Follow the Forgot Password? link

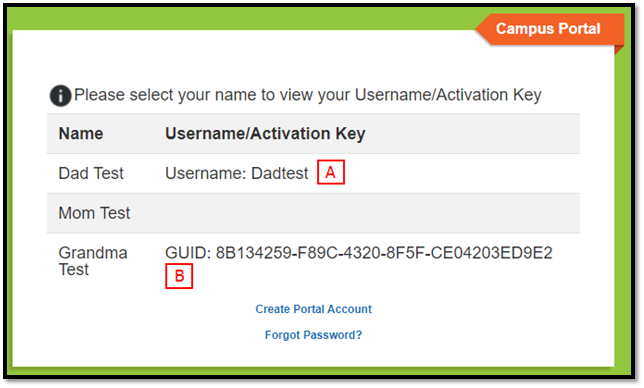[313, 335]
